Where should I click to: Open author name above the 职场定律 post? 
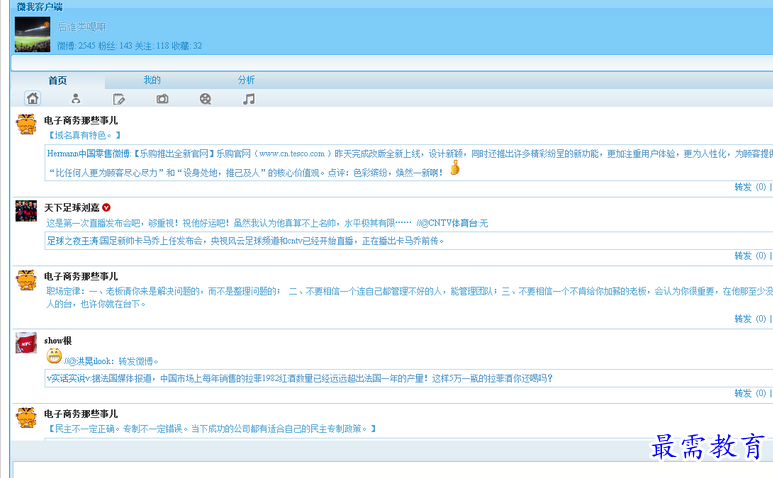point(81,276)
